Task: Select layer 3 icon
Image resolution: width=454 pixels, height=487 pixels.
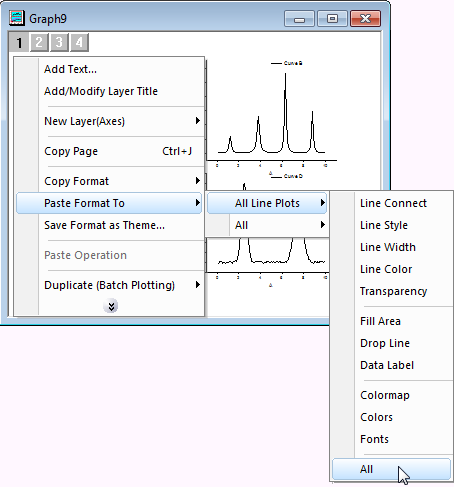Action: [59, 42]
